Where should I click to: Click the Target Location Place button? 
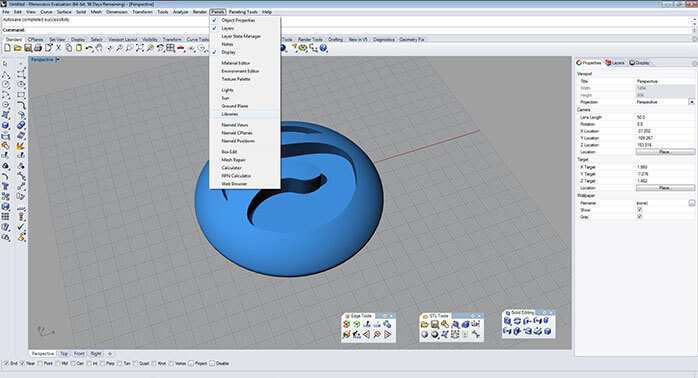[665, 188]
